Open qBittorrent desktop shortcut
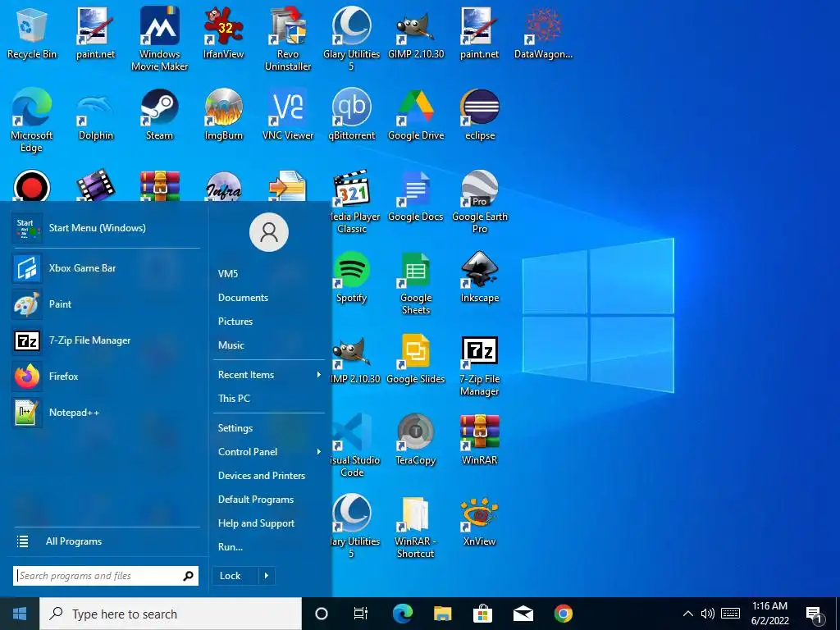840x630 pixels. pos(351,115)
